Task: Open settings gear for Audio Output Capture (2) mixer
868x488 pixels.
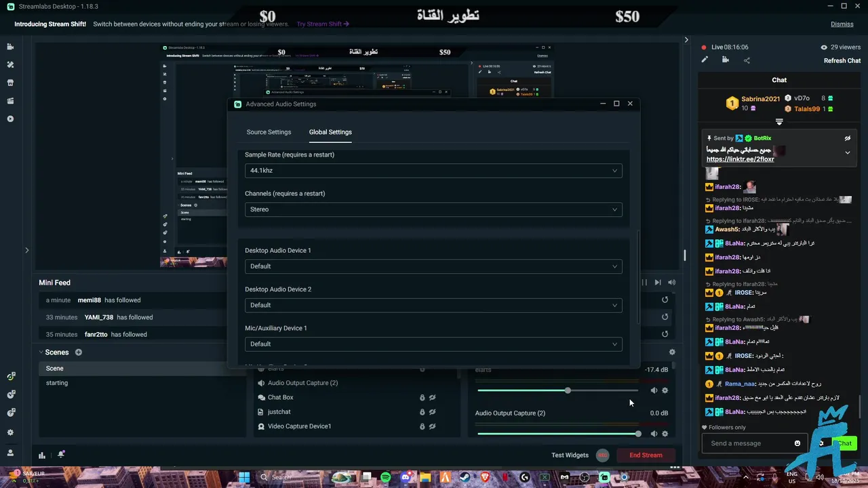Action: click(665, 434)
